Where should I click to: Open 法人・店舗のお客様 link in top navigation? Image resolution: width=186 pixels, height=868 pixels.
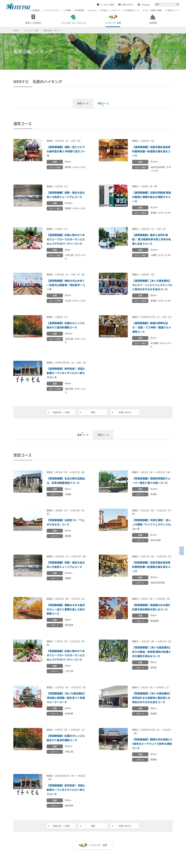(152, 10)
